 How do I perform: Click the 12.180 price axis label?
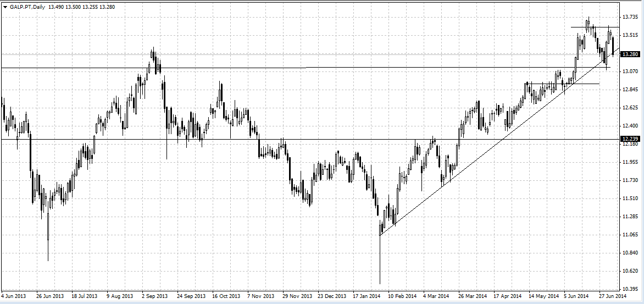(x=630, y=144)
